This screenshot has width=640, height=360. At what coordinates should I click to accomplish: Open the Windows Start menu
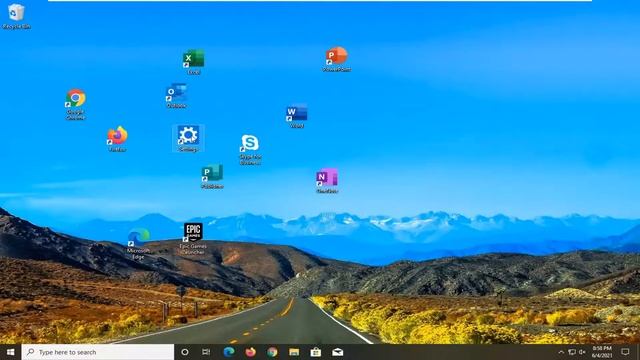(x=11, y=352)
